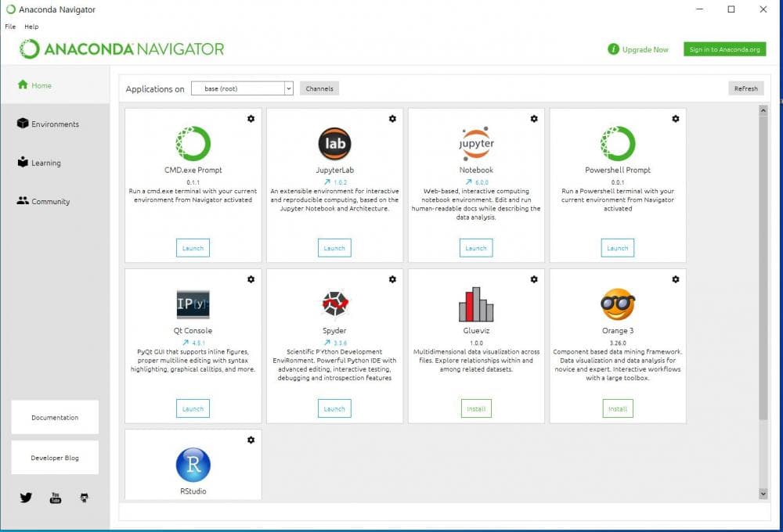Open the YouTube link icon in sidebar

click(x=56, y=498)
